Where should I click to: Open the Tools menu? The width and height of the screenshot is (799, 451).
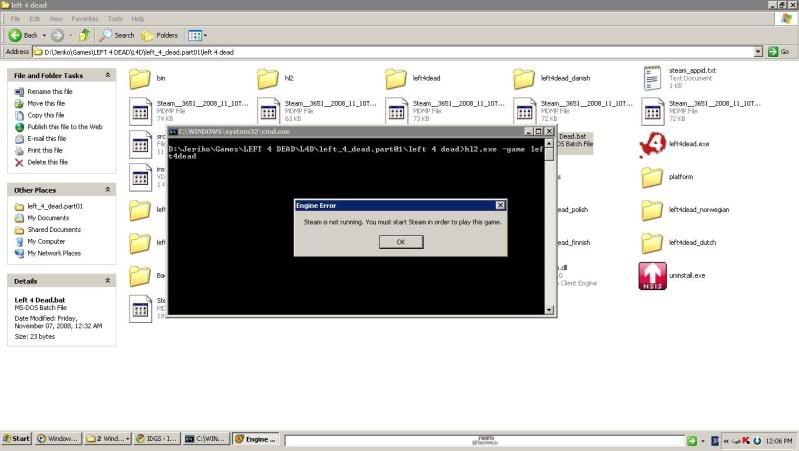point(115,19)
